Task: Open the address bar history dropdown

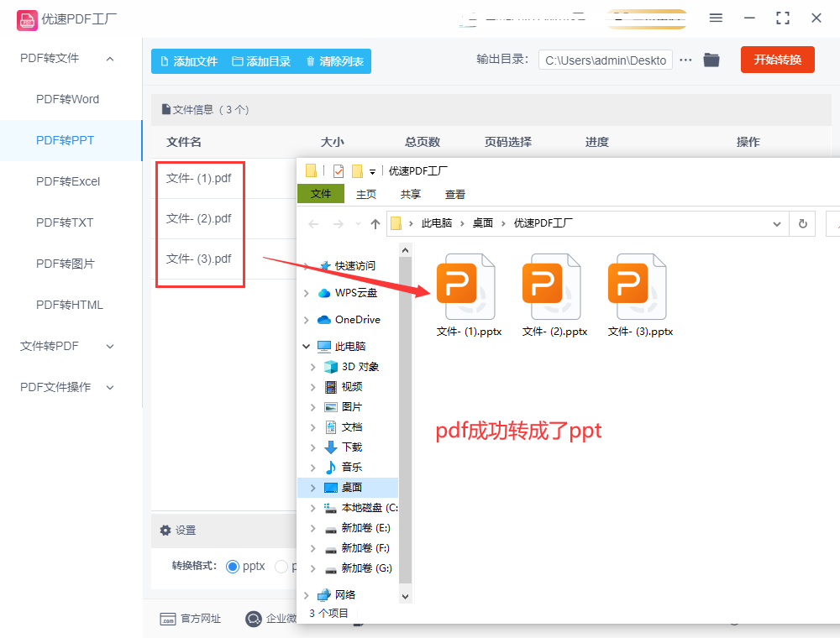Action: pyautogui.click(x=777, y=224)
